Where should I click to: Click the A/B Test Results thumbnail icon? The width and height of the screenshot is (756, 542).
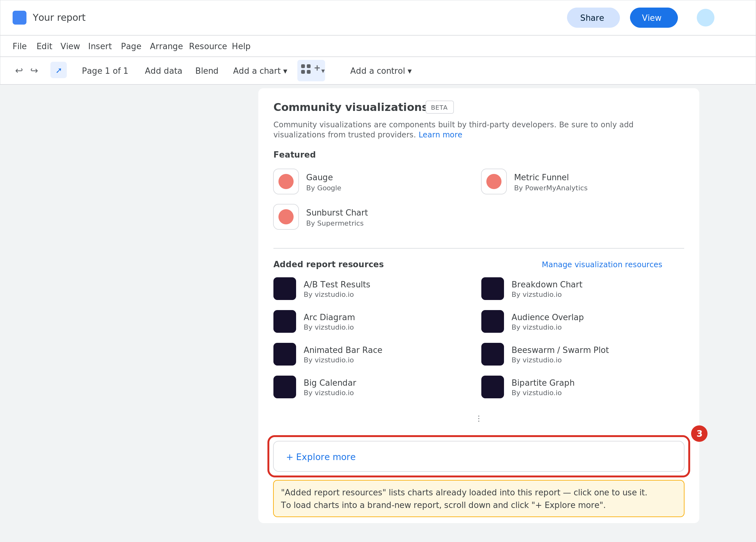tap(285, 289)
